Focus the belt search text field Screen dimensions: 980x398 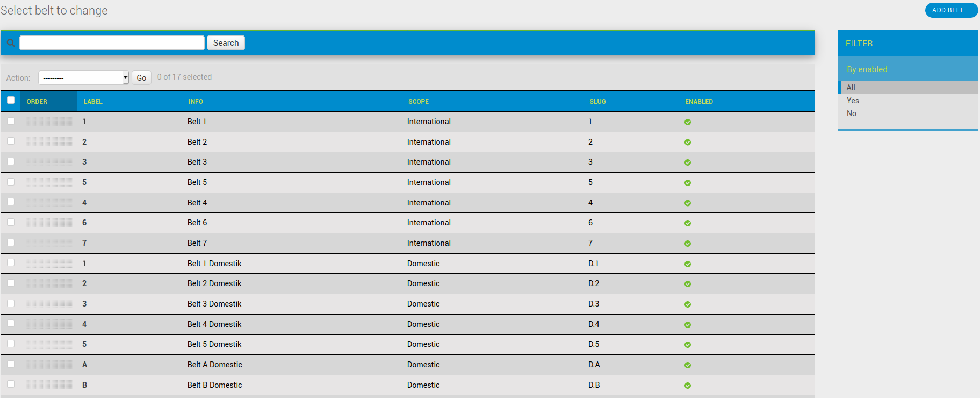[112, 43]
